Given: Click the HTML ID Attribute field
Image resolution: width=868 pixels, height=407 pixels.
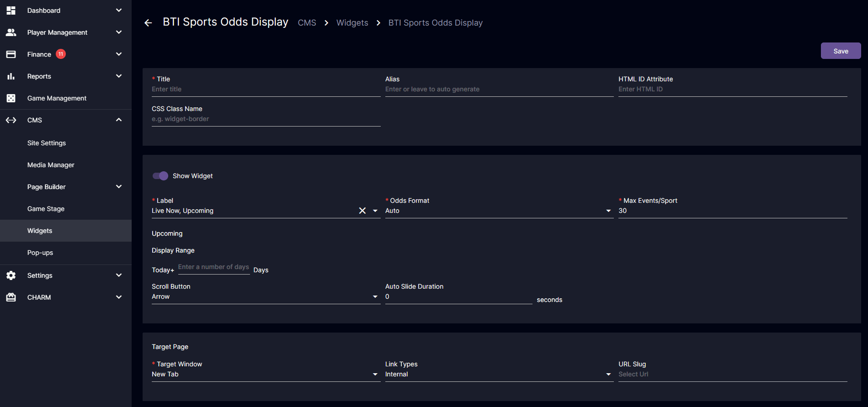Looking at the screenshot, I should pos(733,90).
